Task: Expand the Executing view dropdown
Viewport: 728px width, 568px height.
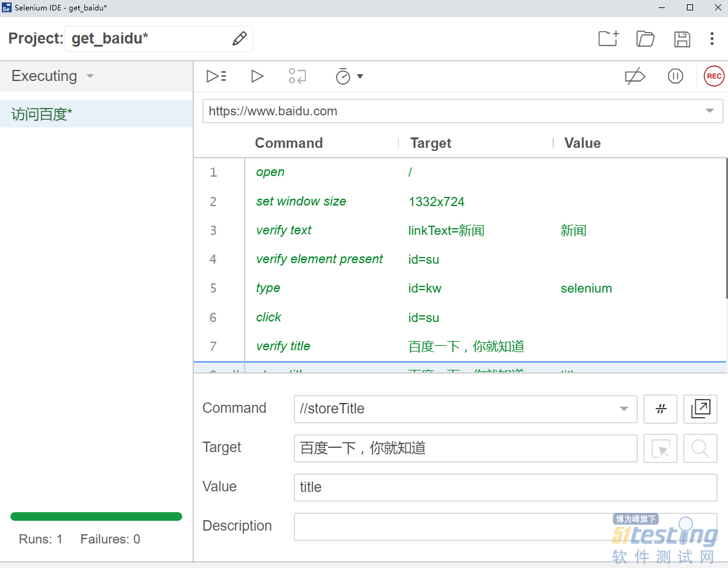Action: pyautogui.click(x=90, y=75)
